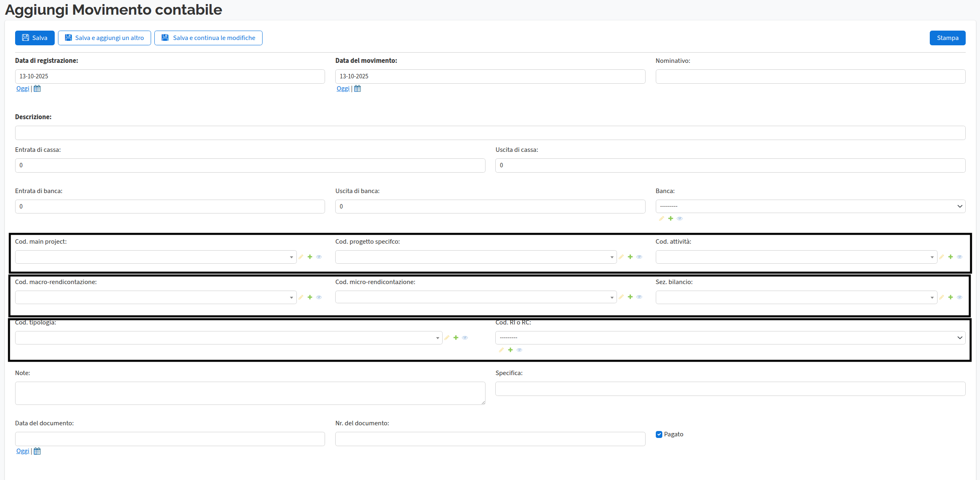The image size is (980, 480).
Task: Open the Banca dropdown
Action: coord(810,206)
